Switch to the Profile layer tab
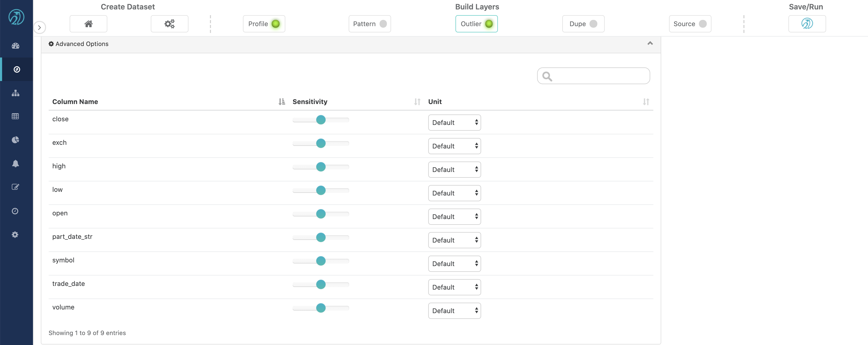868x345 pixels. pos(258,24)
